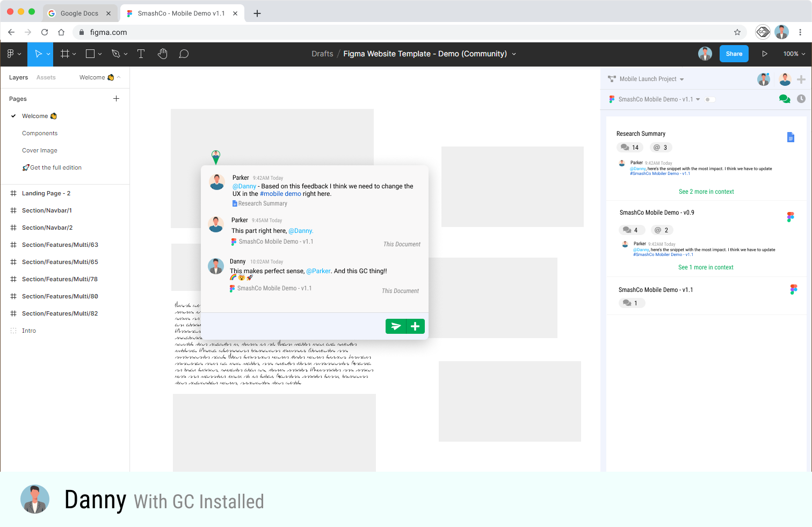Expand shape tools dropdown arrow
This screenshot has height=527, width=812.
100,54
